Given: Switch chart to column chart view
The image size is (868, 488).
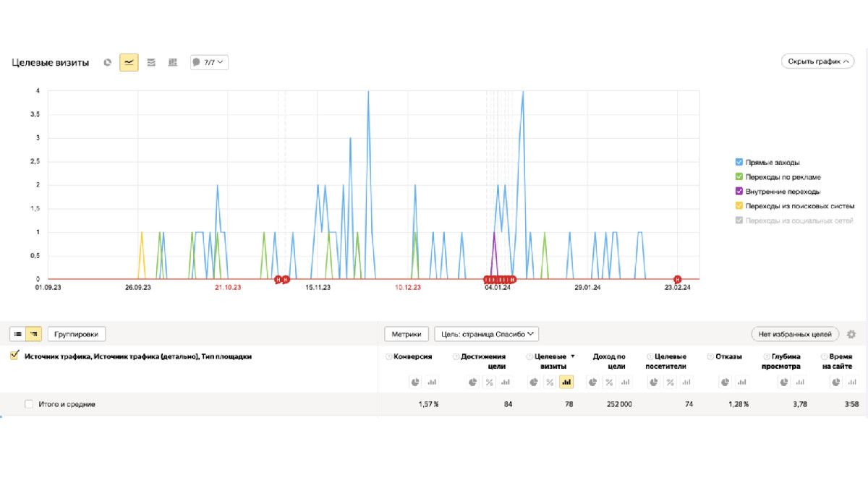Looking at the screenshot, I should pyautogui.click(x=172, y=62).
